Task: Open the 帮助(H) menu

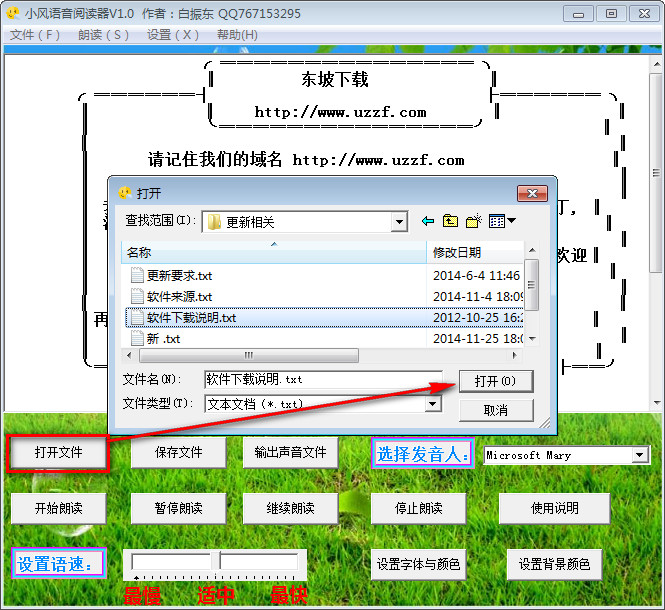Action: [x=237, y=35]
